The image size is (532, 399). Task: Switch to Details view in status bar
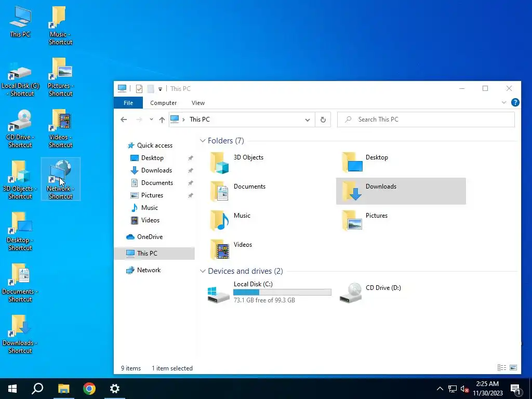(501, 367)
